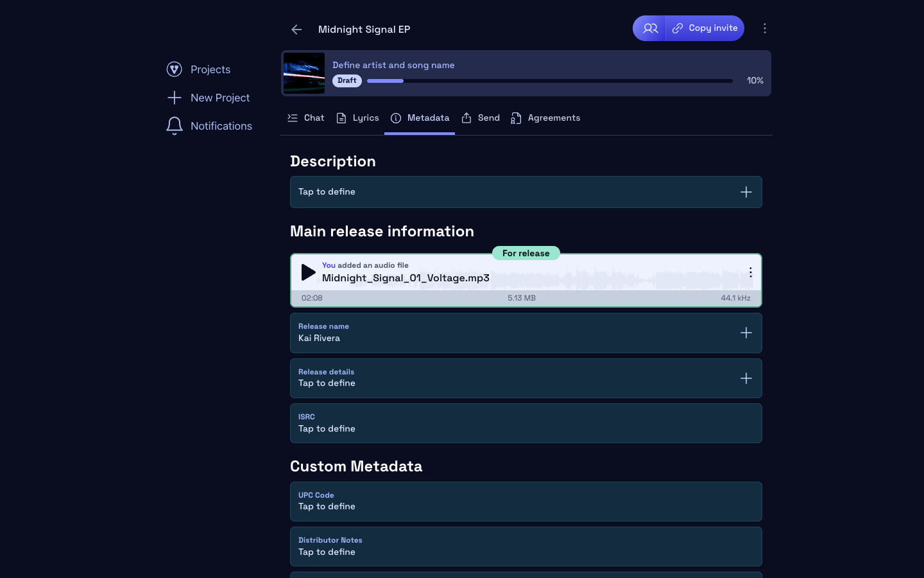This screenshot has height=578, width=924.
Task: Switch to the Lyrics tab
Action: tap(357, 118)
